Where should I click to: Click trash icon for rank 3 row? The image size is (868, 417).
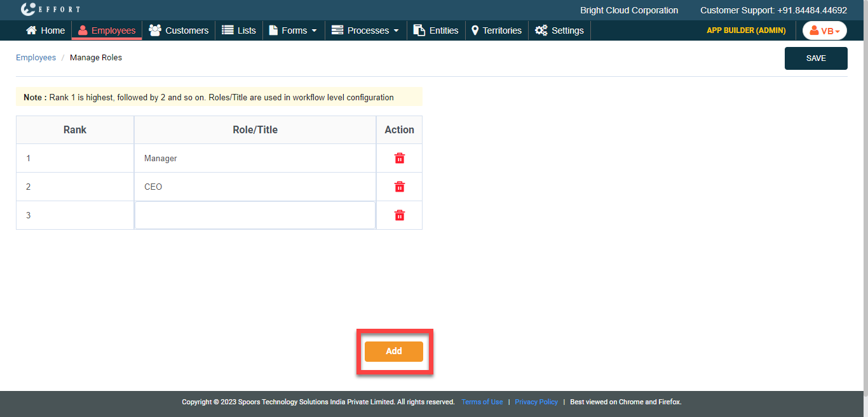(399, 215)
